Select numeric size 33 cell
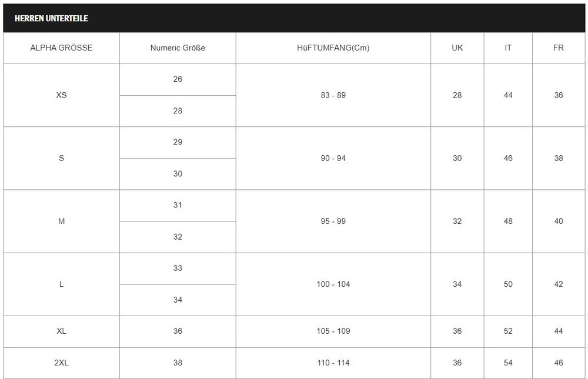Image resolution: width=588 pixels, height=379 pixels. (x=178, y=268)
